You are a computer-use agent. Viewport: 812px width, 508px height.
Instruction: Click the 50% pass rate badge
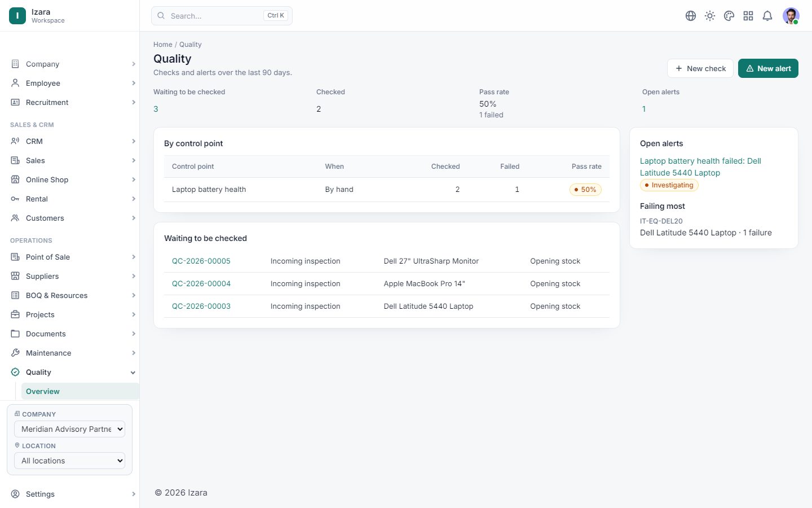pyautogui.click(x=585, y=190)
